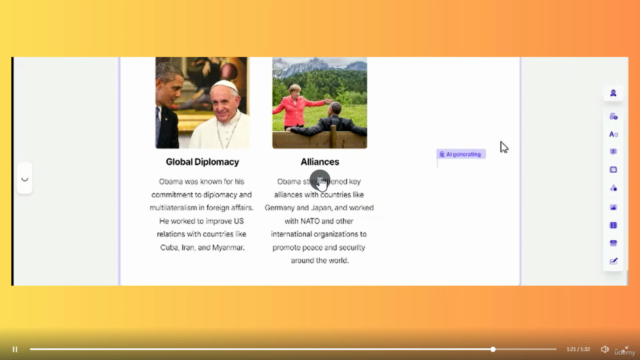
Task: Click the video progress bar scrubber handle
Action: pyautogui.click(x=493, y=349)
